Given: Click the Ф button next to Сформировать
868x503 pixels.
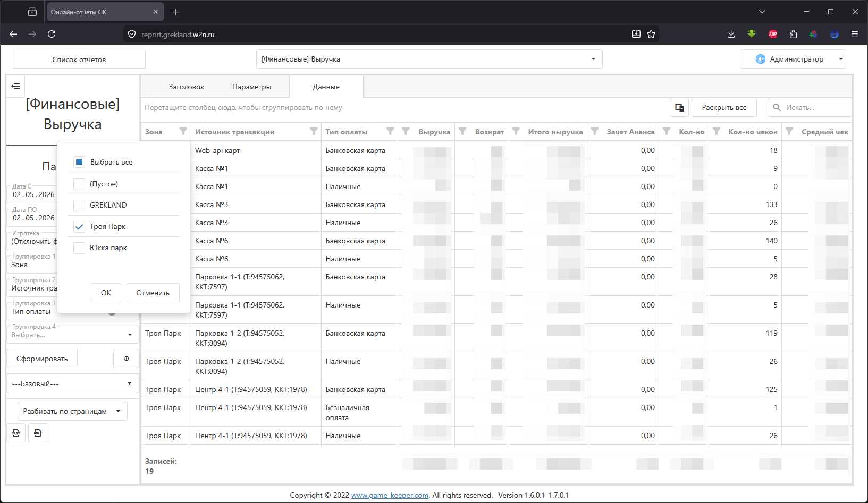Looking at the screenshot, I should [126, 359].
